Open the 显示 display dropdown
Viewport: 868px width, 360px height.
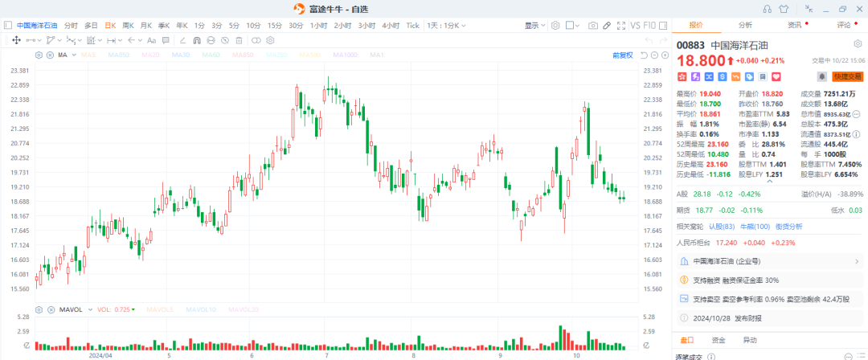(x=534, y=26)
